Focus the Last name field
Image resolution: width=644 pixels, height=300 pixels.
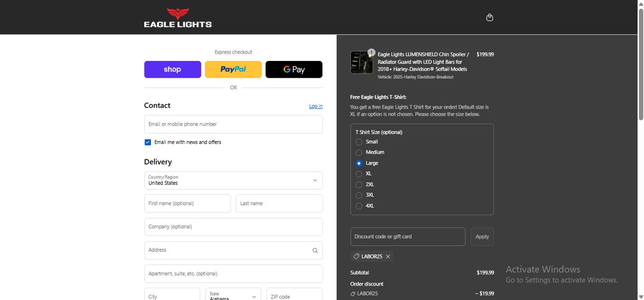279,203
